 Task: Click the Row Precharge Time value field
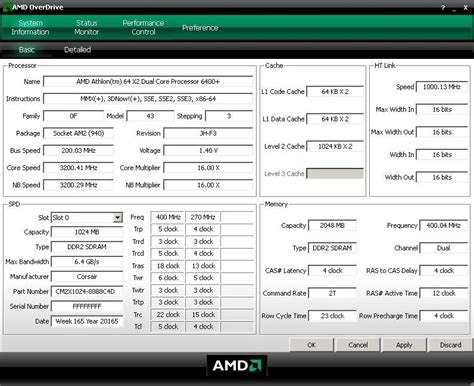coord(443,316)
